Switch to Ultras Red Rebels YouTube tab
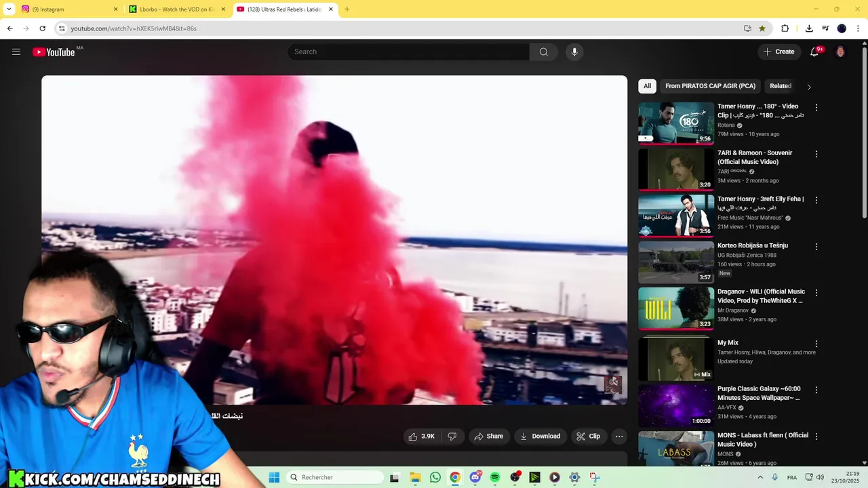 coord(285,9)
